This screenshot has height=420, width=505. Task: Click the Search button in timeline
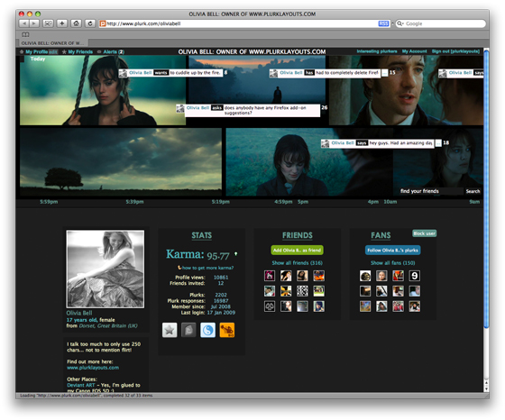pyautogui.click(x=473, y=191)
